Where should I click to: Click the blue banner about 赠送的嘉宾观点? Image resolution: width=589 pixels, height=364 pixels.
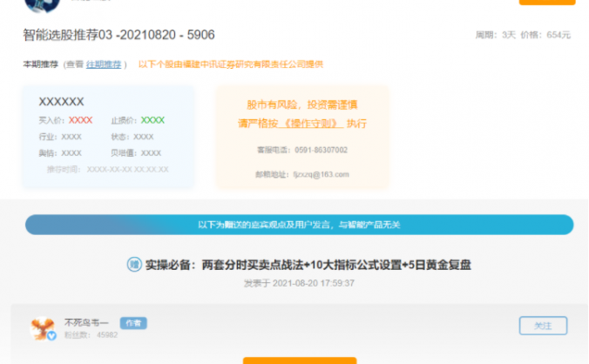click(x=300, y=225)
